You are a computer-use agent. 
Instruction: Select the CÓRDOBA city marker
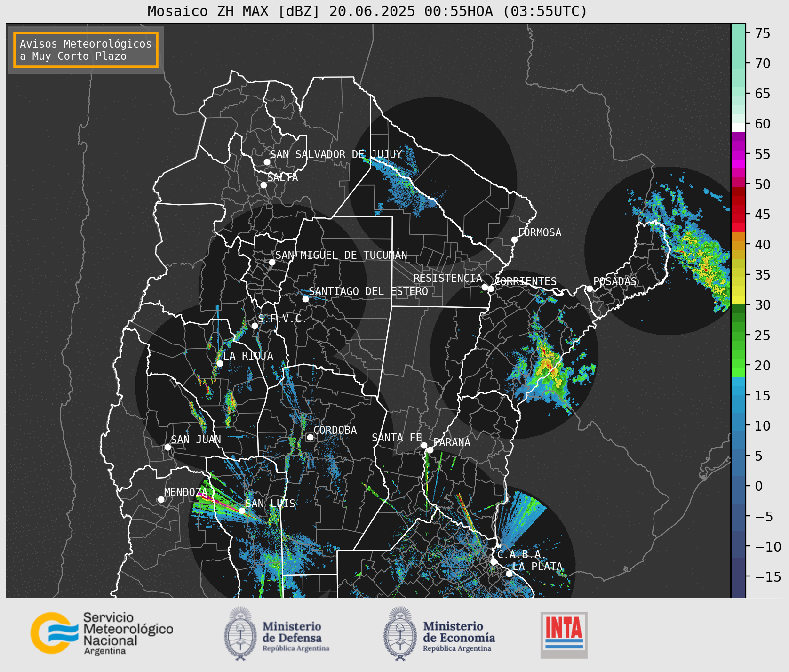pos(310,437)
